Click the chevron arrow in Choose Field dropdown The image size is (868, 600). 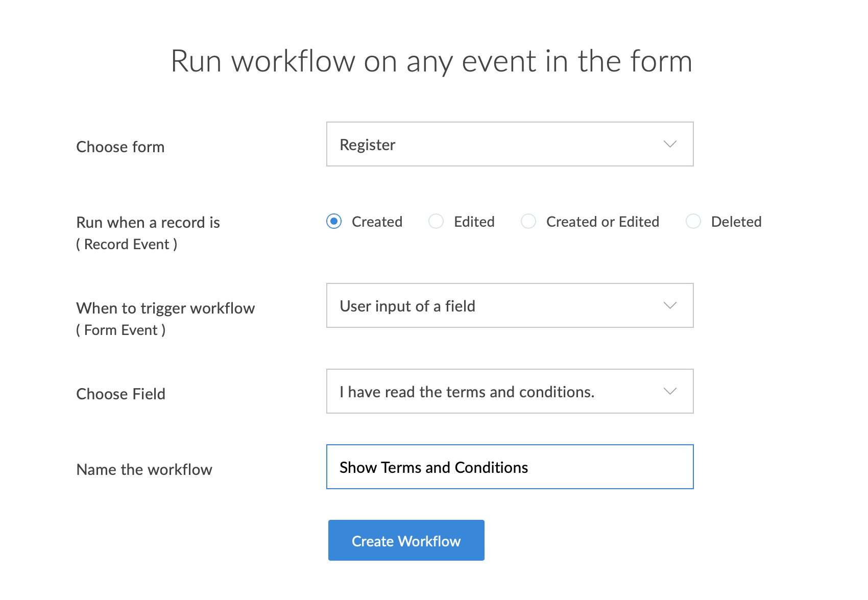(x=670, y=391)
